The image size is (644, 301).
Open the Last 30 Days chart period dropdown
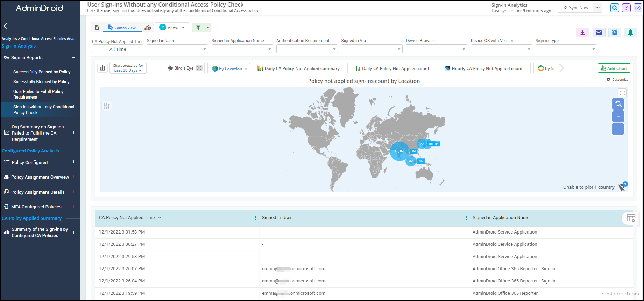[128, 70]
